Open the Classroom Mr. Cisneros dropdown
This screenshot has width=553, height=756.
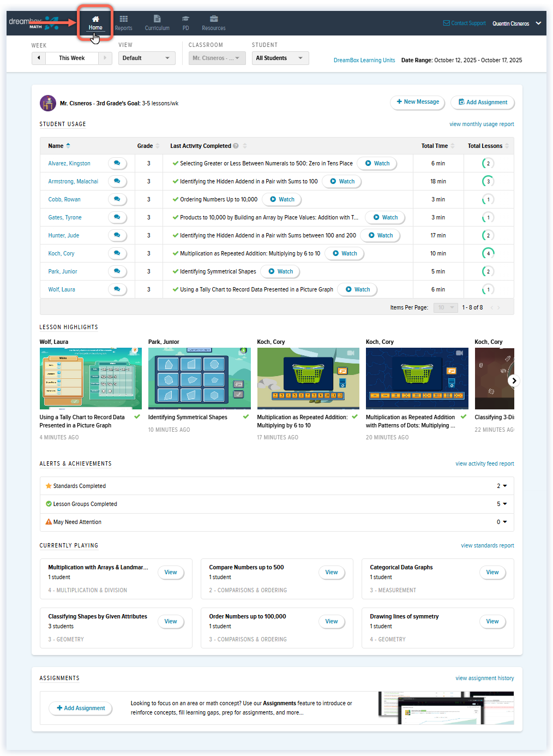[217, 58]
